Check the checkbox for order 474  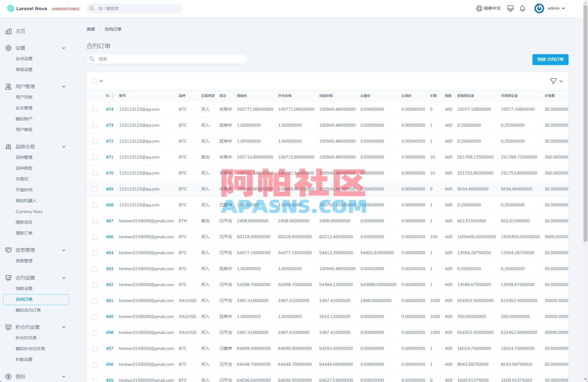click(x=95, y=110)
